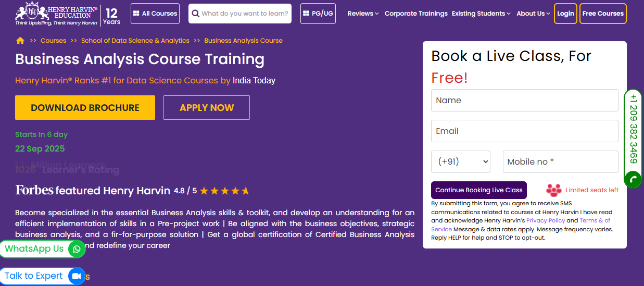The height and width of the screenshot is (286, 644).
Task: Click the Limited seats left text
Action: coord(592,190)
